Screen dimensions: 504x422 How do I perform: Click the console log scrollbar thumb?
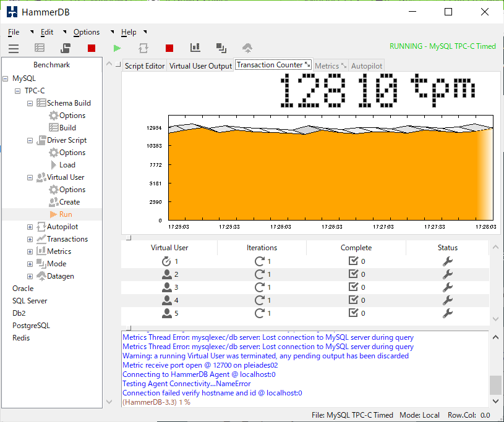[x=495, y=385]
